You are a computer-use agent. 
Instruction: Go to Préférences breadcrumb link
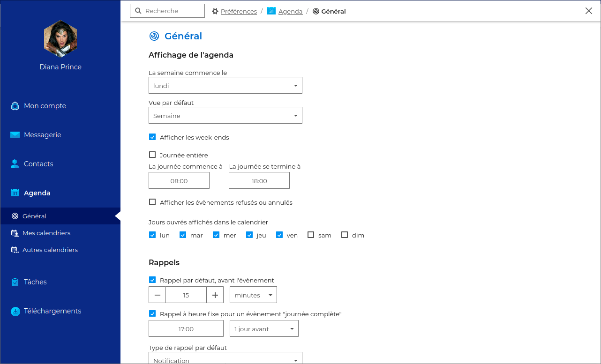pyautogui.click(x=239, y=11)
